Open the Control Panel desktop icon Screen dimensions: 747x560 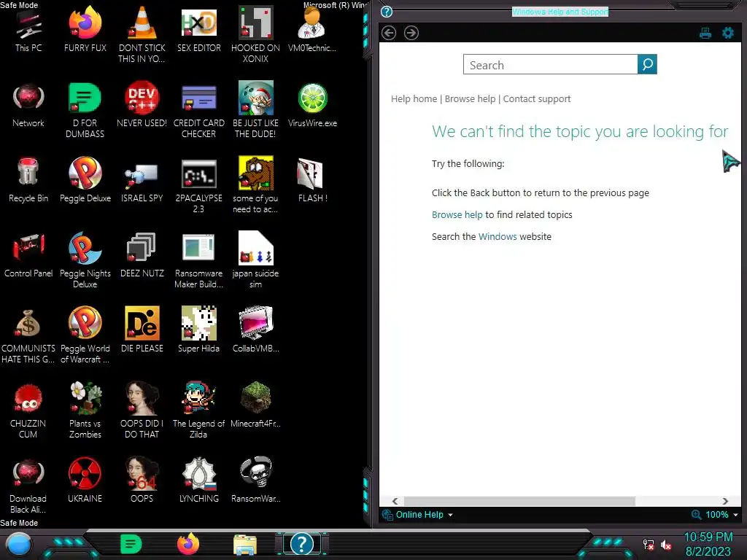[28, 256]
